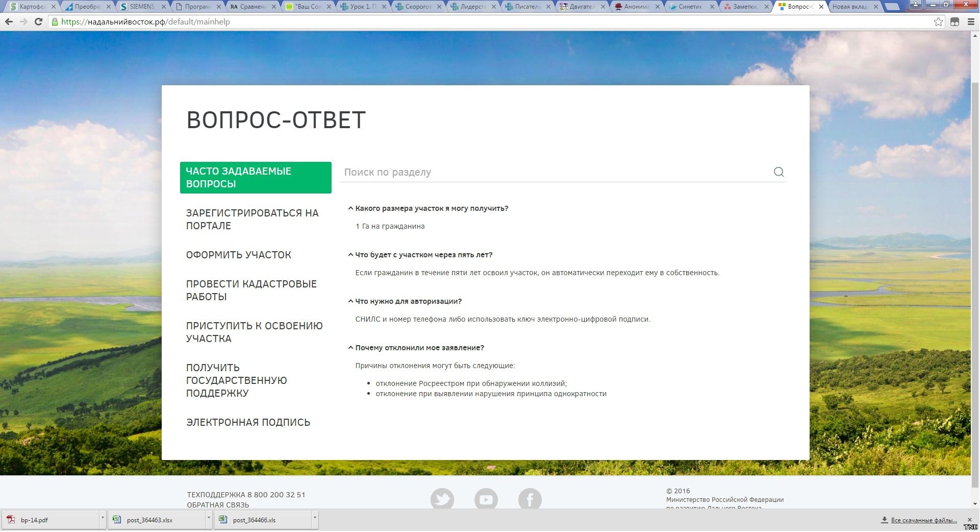This screenshot has height=532, width=980.
Task: Switch to the 'Писатель' browser tab
Action: pyautogui.click(x=529, y=7)
